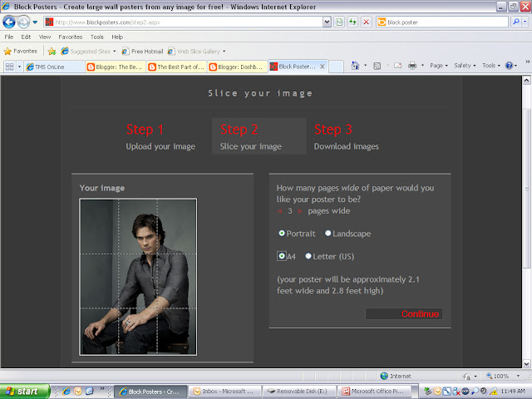Click Add to Favorites Bar star icon
532x399 pixels.
point(52,52)
